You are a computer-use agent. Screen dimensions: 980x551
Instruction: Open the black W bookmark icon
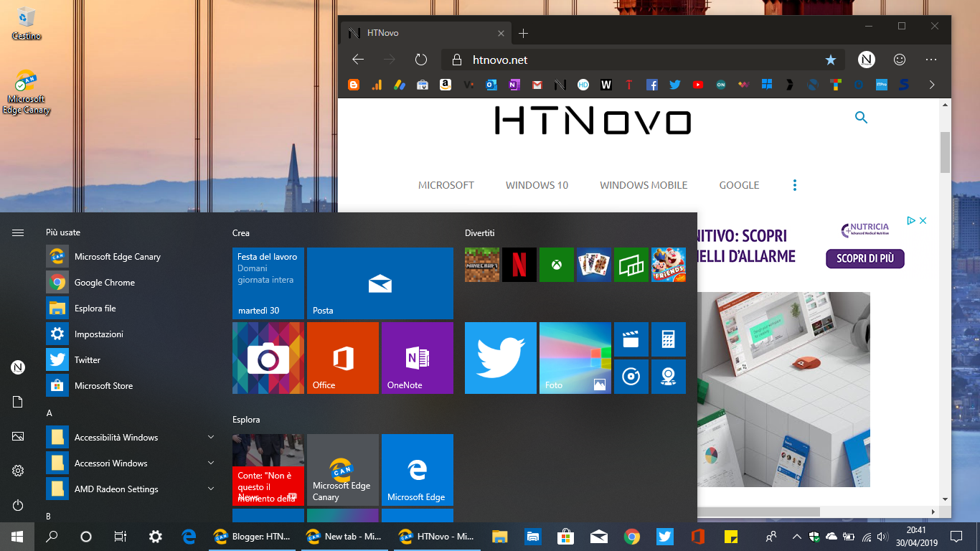click(x=606, y=85)
